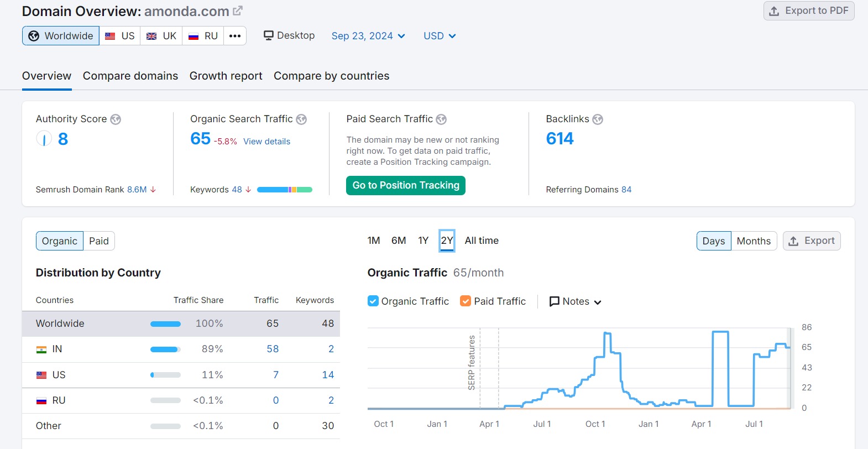868x449 pixels.
Task: Select Worldwide region toggle
Action: [61, 36]
